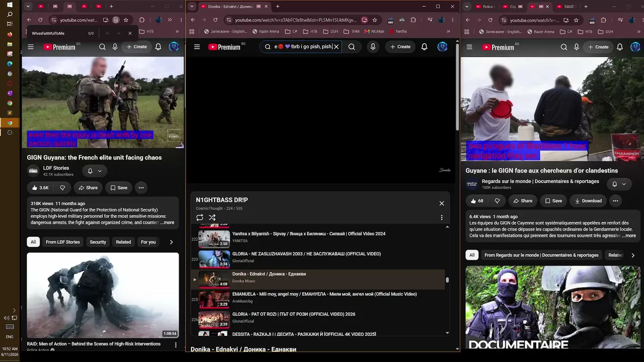Expand GIGN Guyana description with ...more
Image resolution: width=644 pixels, height=362 pixels.
(x=167, y=223)
